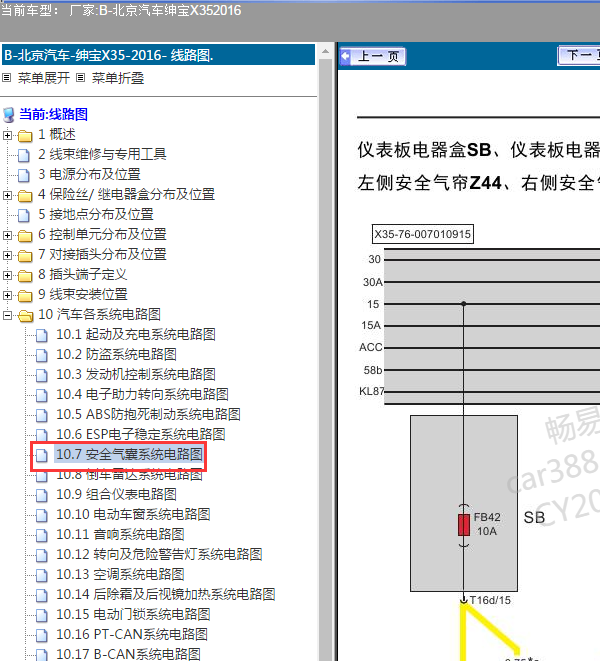The image size is (600, 661).
Task: Open '10.11 音响系统电路图'
Action: (x=120, y=534)
